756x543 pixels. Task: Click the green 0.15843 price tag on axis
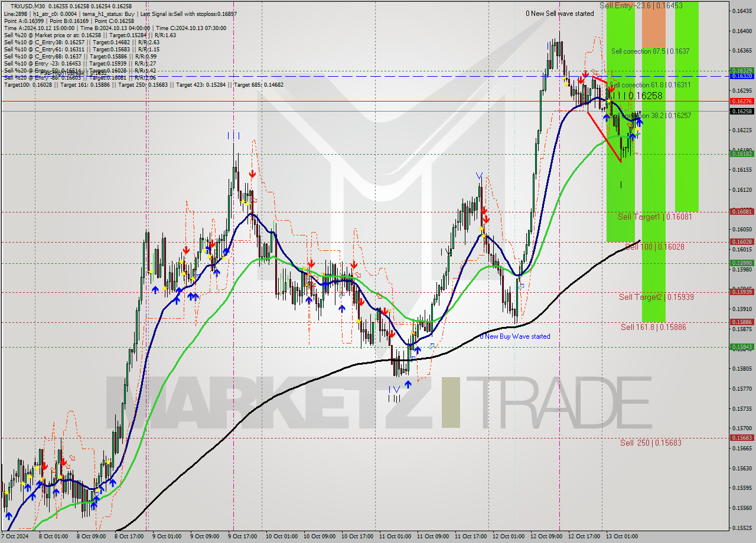click(x=742, y=346)
